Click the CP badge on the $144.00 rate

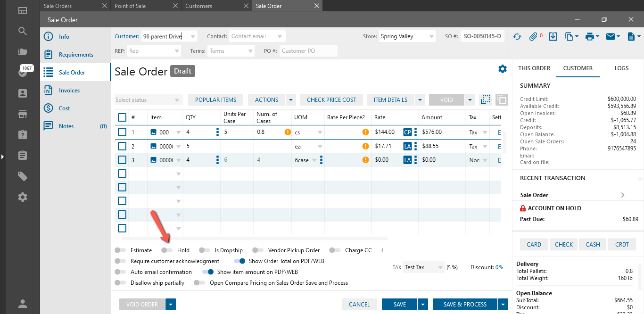click(x=407, y=132)
